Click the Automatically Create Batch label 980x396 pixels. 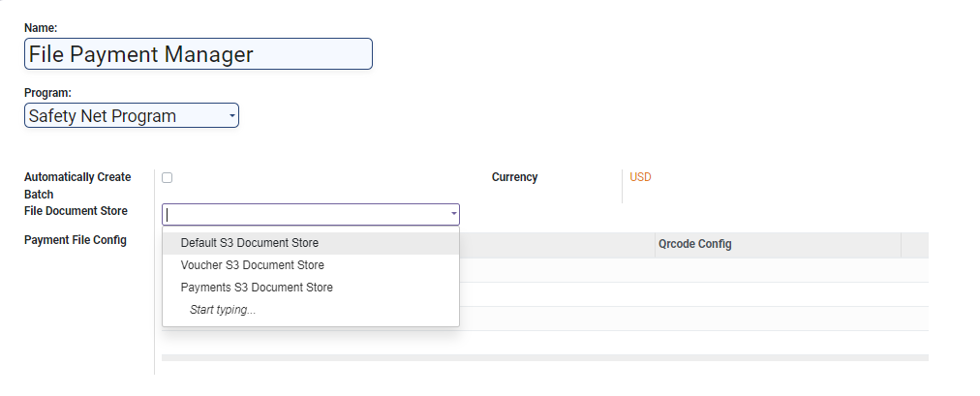click(77, 177)
